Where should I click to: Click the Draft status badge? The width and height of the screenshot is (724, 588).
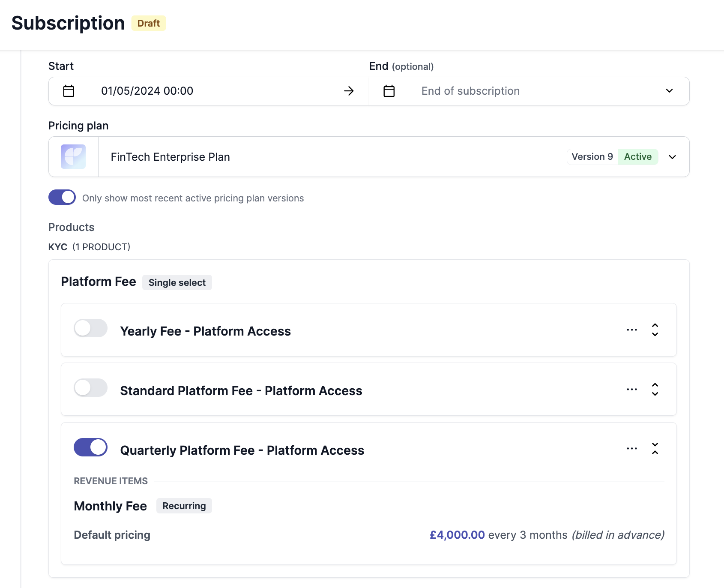click(x=148, y=23)
